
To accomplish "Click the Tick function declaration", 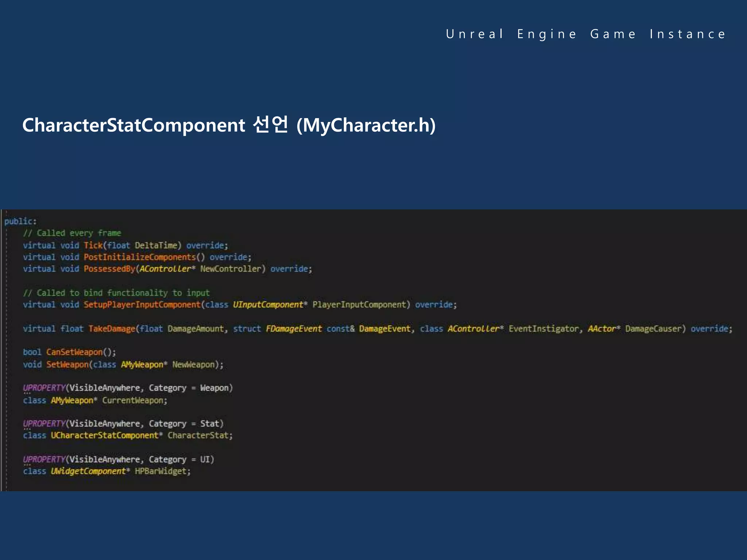I will pyautogui.click(x=125, y=245).
